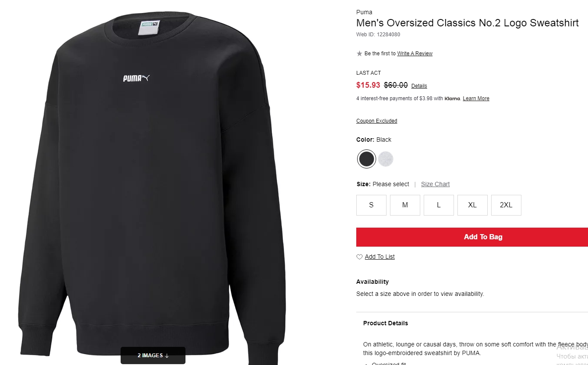Select the black color swatch
588x365 pixels.
coord(366,159)
